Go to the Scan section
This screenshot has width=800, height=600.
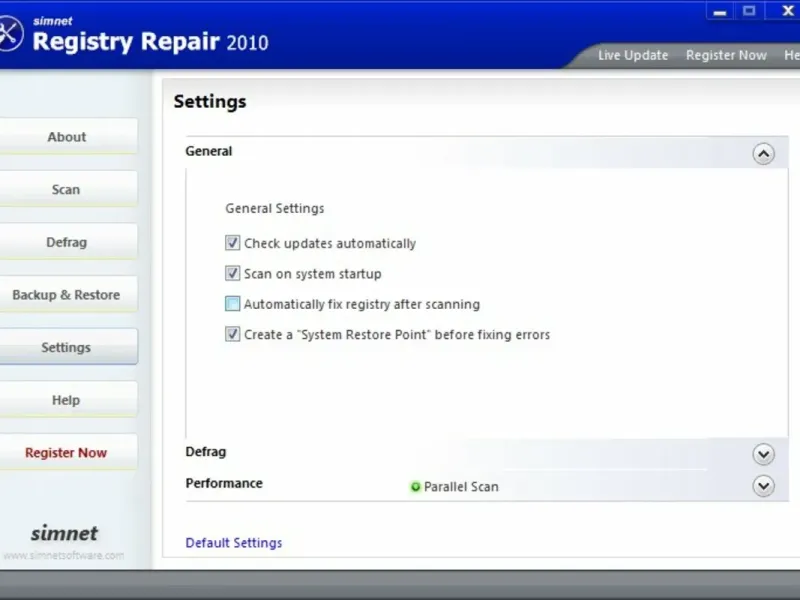67,189
